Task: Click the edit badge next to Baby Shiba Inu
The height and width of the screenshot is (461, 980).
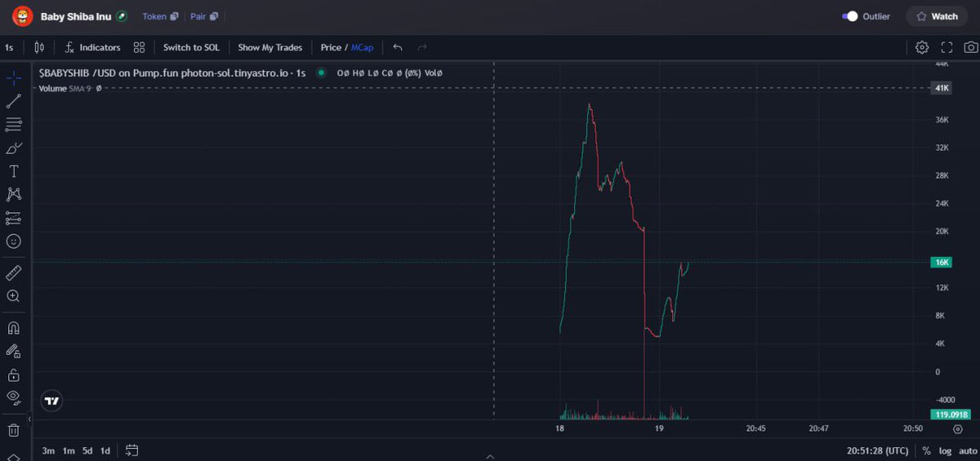Action: (x=122, y=16)
